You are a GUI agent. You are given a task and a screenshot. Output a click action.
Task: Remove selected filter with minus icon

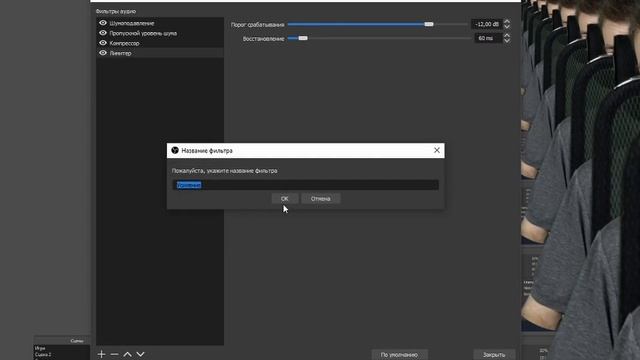(x=114, y=354)
